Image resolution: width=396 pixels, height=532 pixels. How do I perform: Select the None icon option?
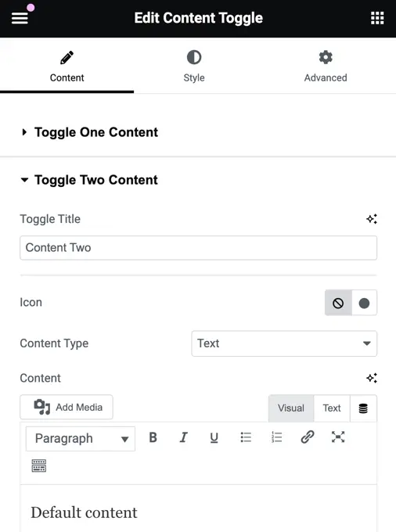338,303
